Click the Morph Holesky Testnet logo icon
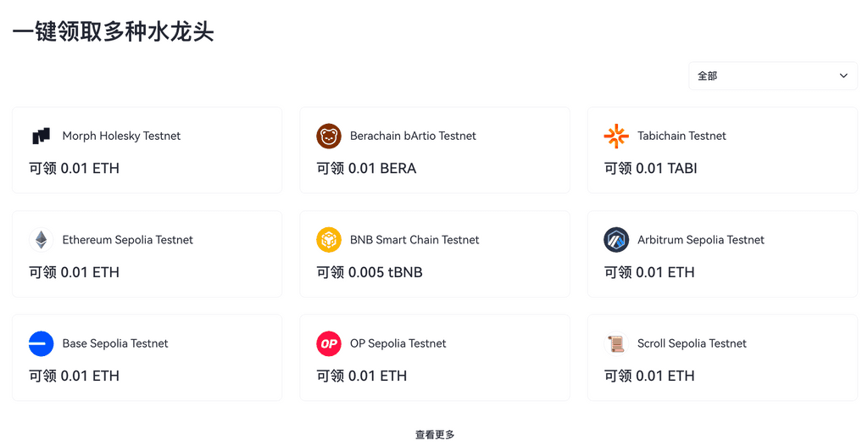This screenshot has height=446, width=868. pyautogui.click(x=42, y=137)
